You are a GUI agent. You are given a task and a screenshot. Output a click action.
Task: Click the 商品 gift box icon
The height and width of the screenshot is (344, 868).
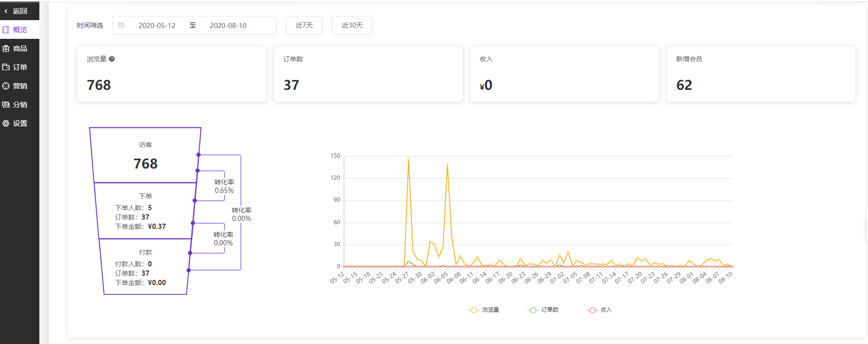(x=6, y=48)
